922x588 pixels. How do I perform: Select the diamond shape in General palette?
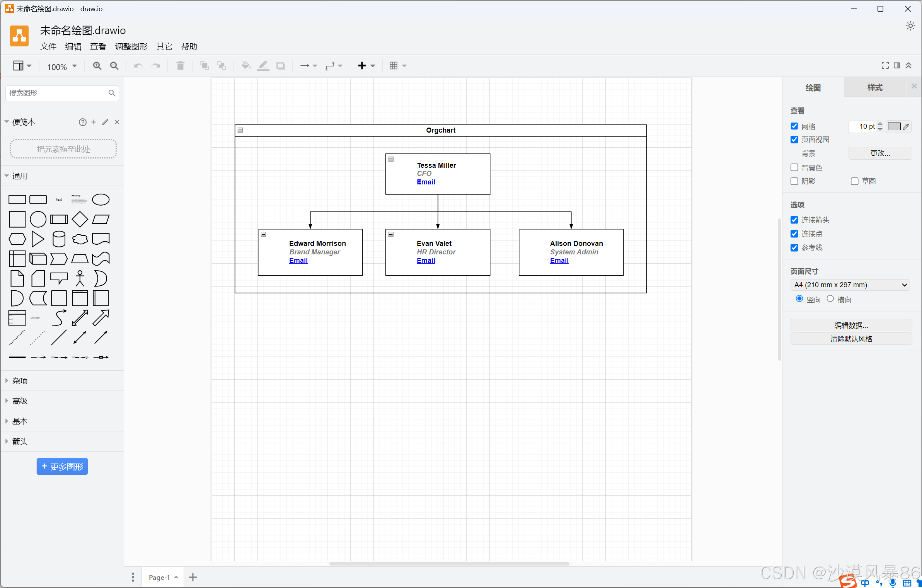(x=80, y=219)
